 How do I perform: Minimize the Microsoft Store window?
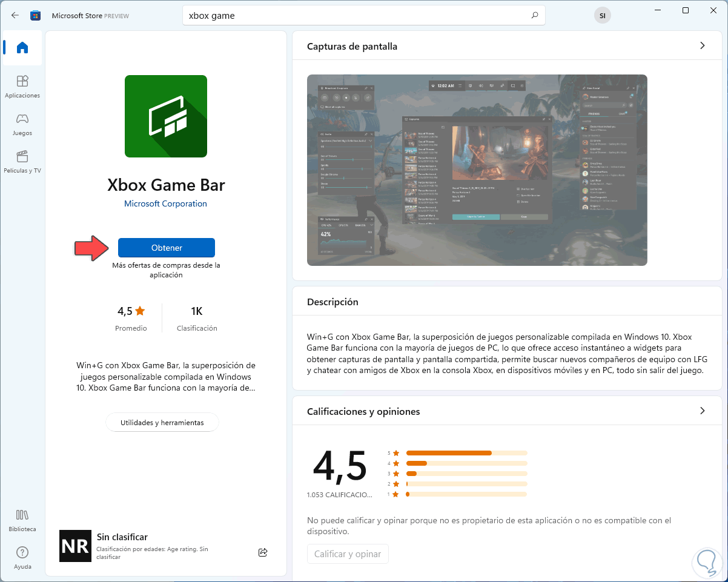pos(658,10)
